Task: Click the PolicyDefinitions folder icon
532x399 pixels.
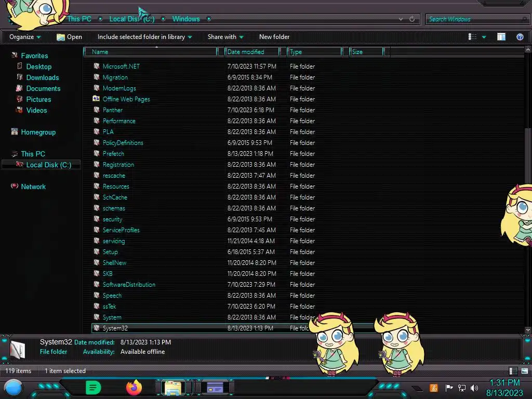Action: coord(96,142)
